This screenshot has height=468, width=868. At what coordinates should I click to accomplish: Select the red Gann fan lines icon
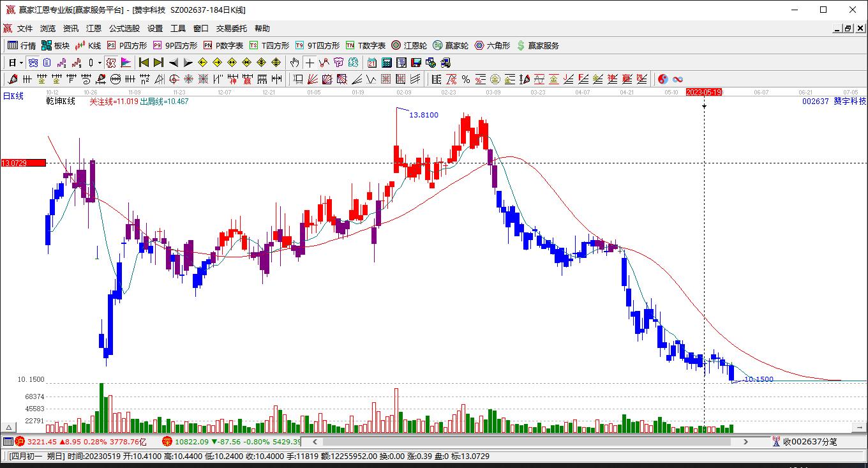coord(312,79)
